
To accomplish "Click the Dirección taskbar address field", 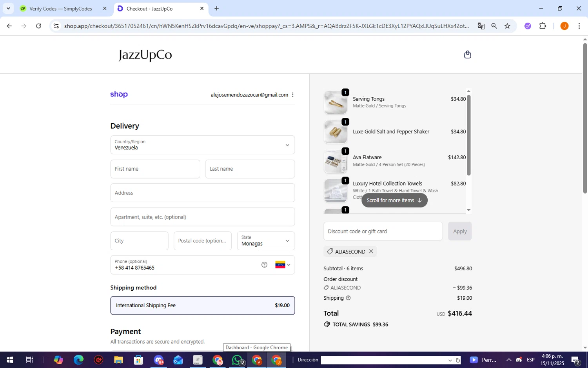I will tap(384, 360).
